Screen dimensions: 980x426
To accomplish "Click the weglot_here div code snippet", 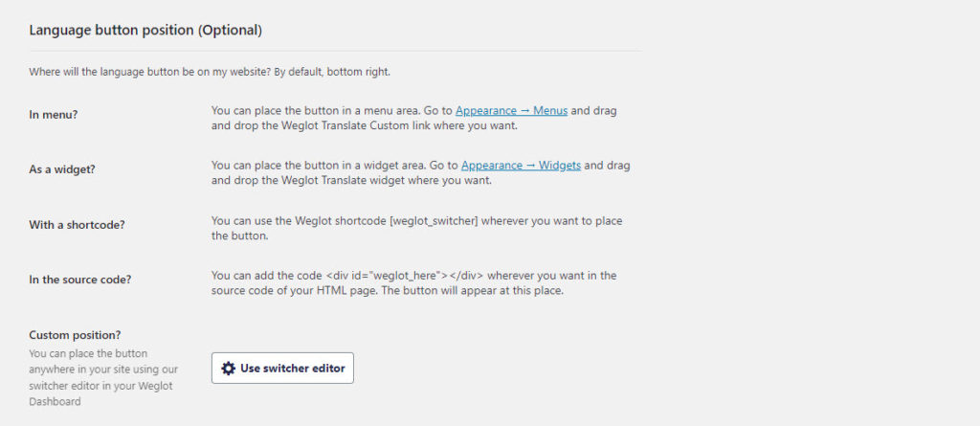I will tap(405, 276).
